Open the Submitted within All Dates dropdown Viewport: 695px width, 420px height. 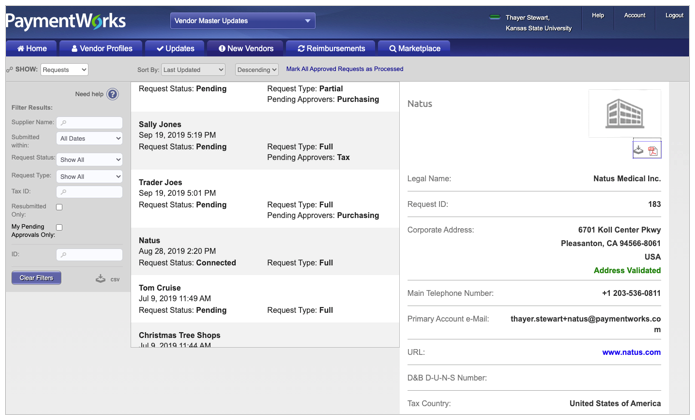point(90,138)
